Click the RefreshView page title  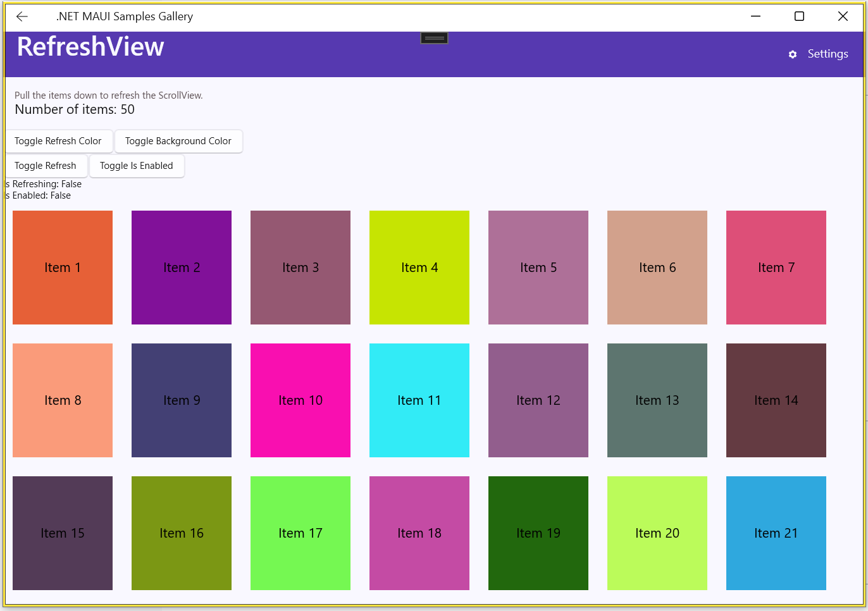(x=90, y=47)
